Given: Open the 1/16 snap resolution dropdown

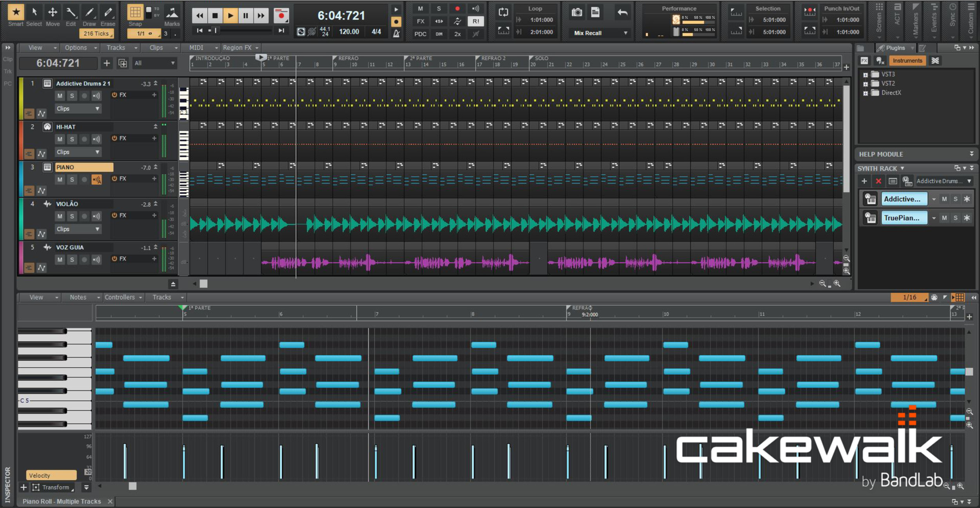Looking at the screenshot, I should [910, 298].
